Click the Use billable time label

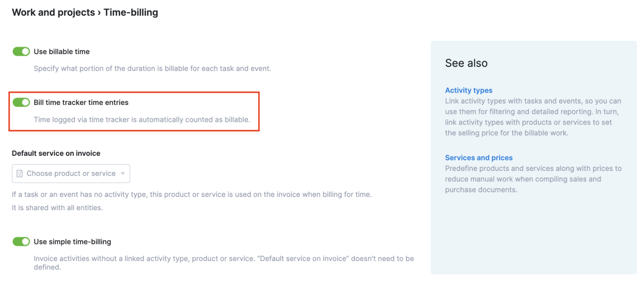pyautogui.click(x=62, y=51)
